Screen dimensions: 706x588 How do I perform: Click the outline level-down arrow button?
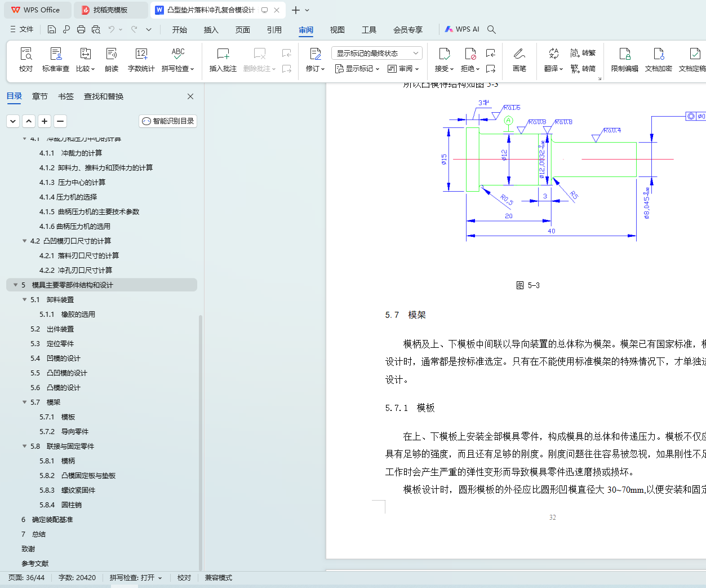(13, 121)
